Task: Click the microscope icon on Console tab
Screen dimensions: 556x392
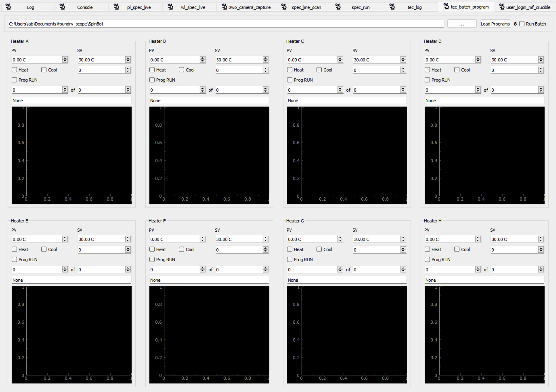Action: click(62, 7)
